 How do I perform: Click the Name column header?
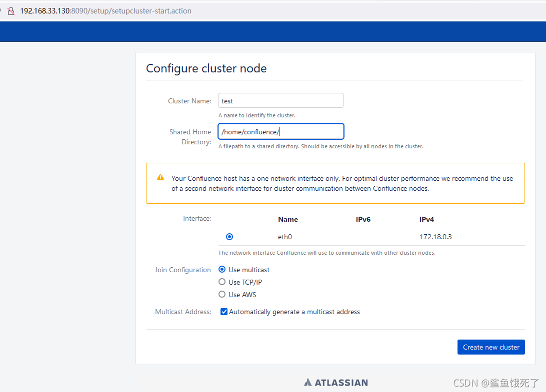click(288, 220)
